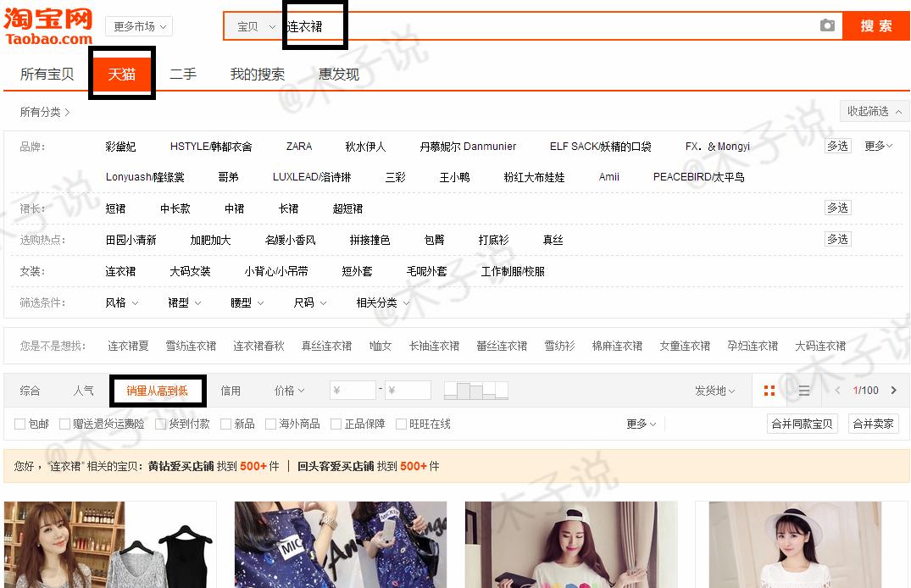Click the Taobao.com logo
The image size is (911, 588).
[47, 24]
